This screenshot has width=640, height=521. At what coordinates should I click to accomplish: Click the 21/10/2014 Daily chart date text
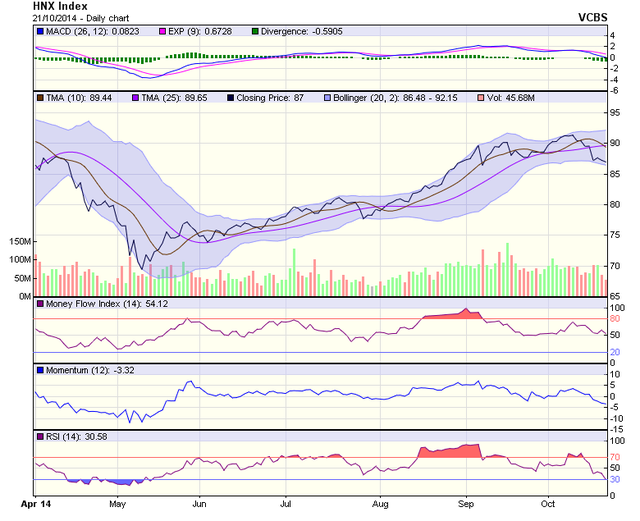click(x=76, y=18)
